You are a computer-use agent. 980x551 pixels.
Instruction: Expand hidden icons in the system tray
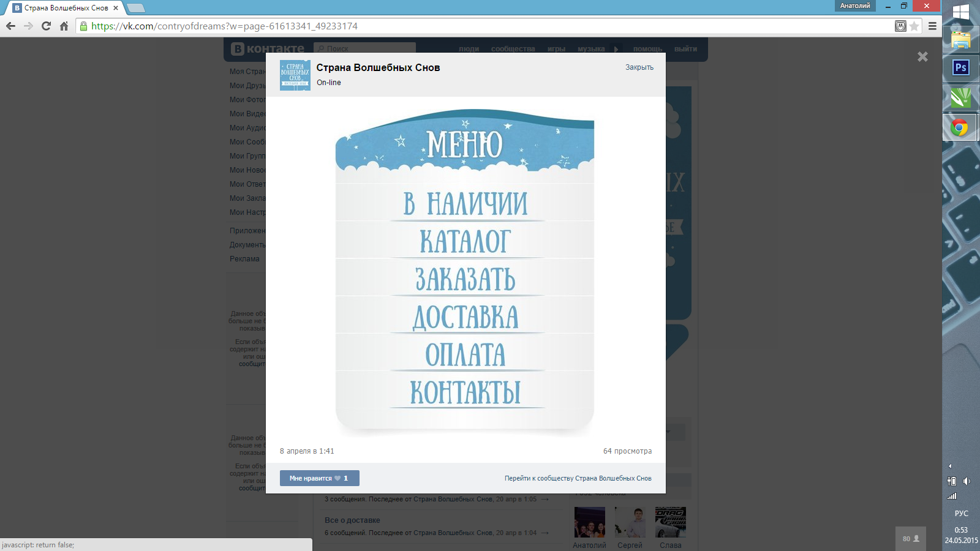tap(950, 465)
